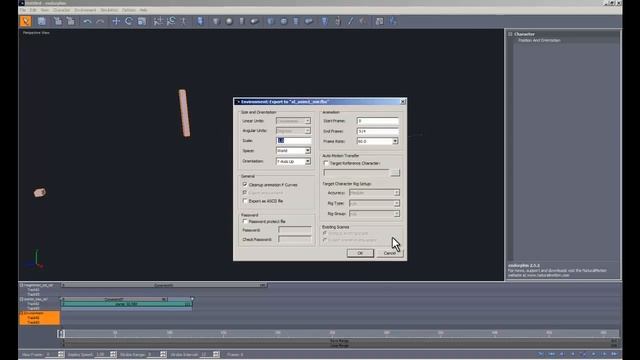Open the File menu
The height and width of the screenshot is (360, 640).
23,10
